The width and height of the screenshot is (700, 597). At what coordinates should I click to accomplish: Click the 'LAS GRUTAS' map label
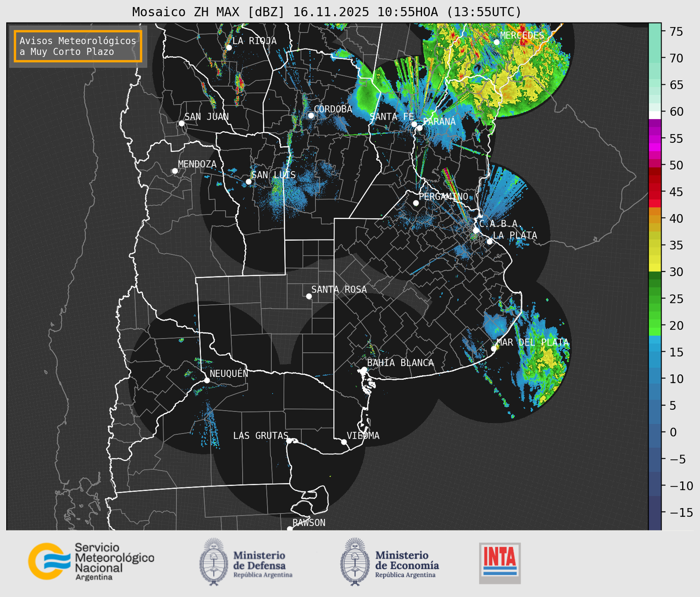point(261,436)
